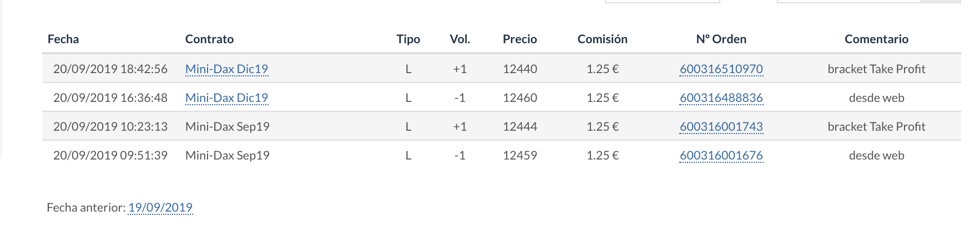Viewport: 980px width, 226px height.
Task: Click the desde web comment in 16:36:48 row
Action: coord(876,98)
